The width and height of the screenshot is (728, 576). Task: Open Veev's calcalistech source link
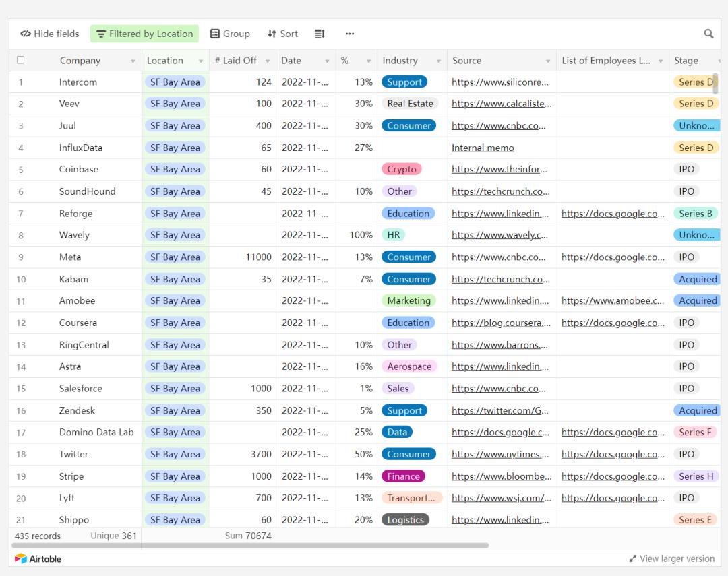(x=502, y=104)
